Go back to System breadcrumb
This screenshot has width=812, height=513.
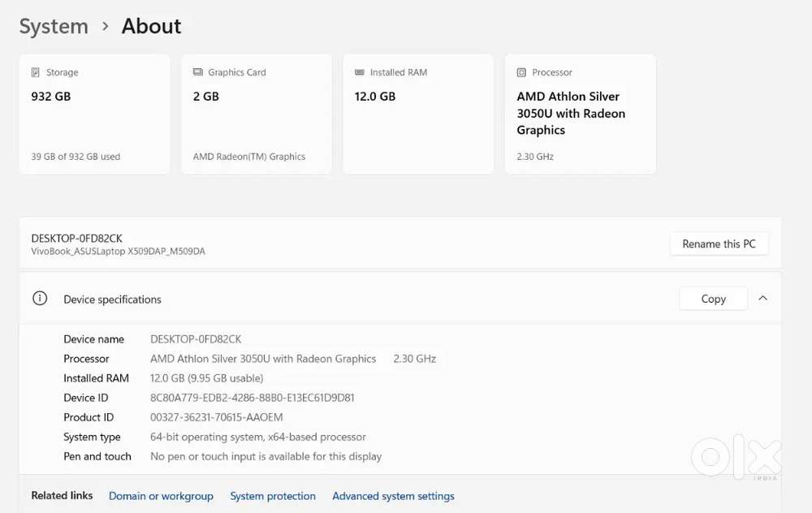coord(54,26)
